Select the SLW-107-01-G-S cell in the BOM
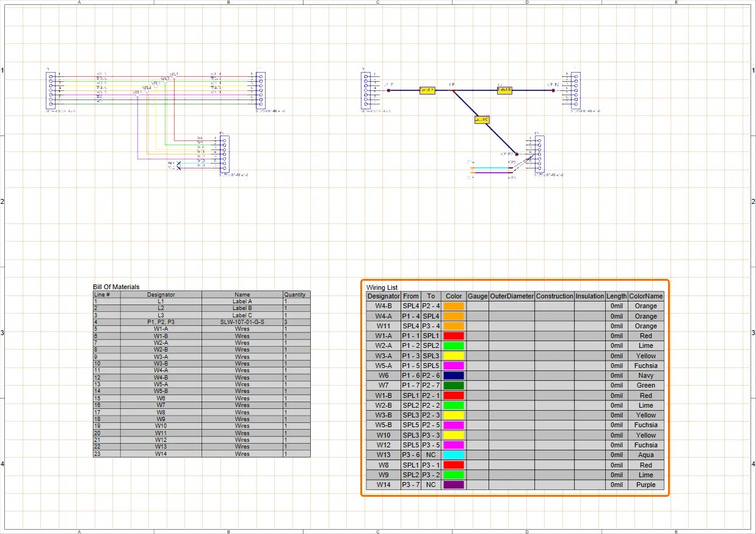This screenshot has height=534, width=756. (x=242, y=322)
